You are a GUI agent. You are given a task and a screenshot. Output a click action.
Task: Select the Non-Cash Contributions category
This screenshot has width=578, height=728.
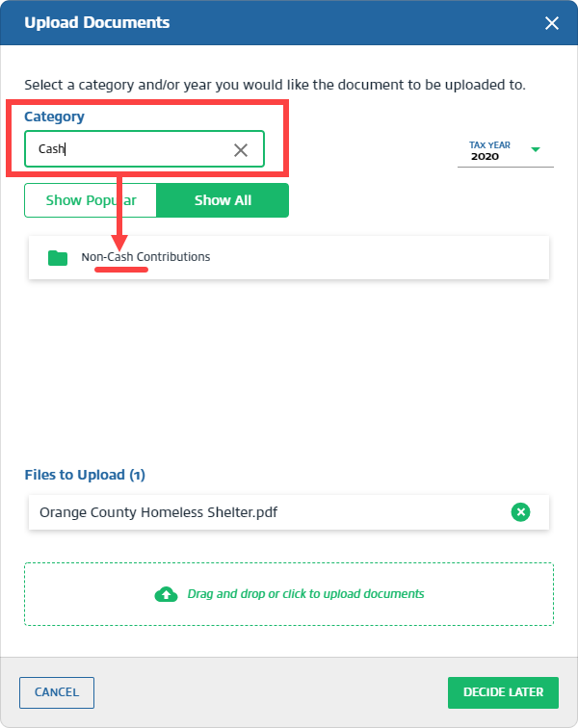(x=145, y=257)
